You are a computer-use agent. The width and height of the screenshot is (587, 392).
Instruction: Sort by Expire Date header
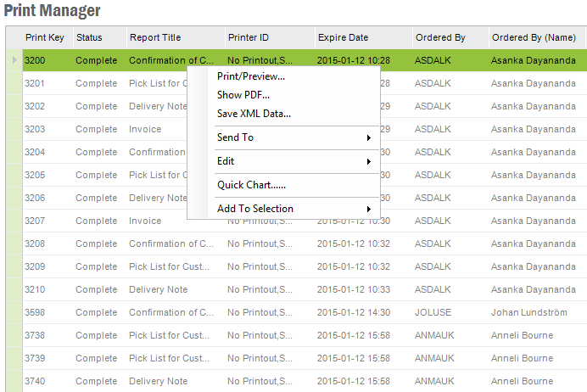click(343, 37)
